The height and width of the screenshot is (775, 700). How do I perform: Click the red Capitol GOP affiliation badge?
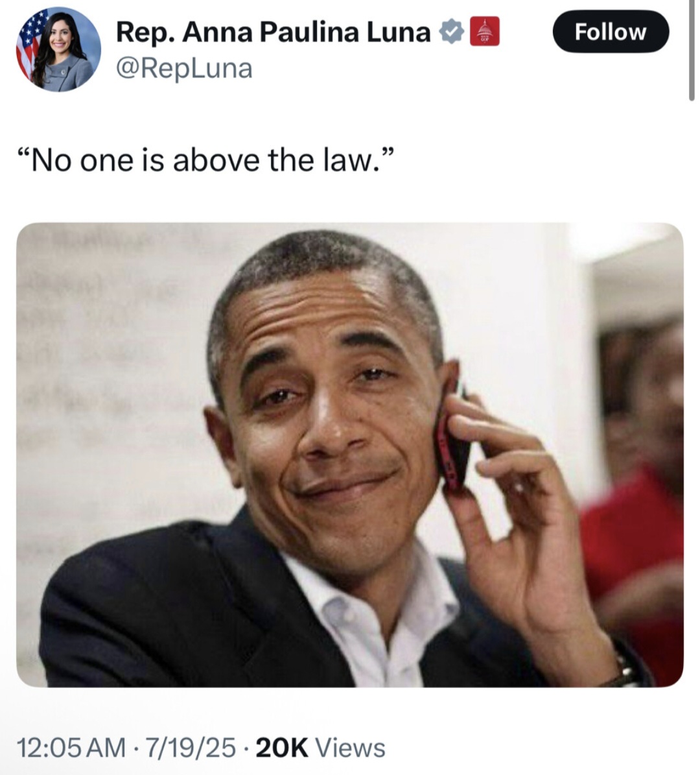click(x=484, y=32)
